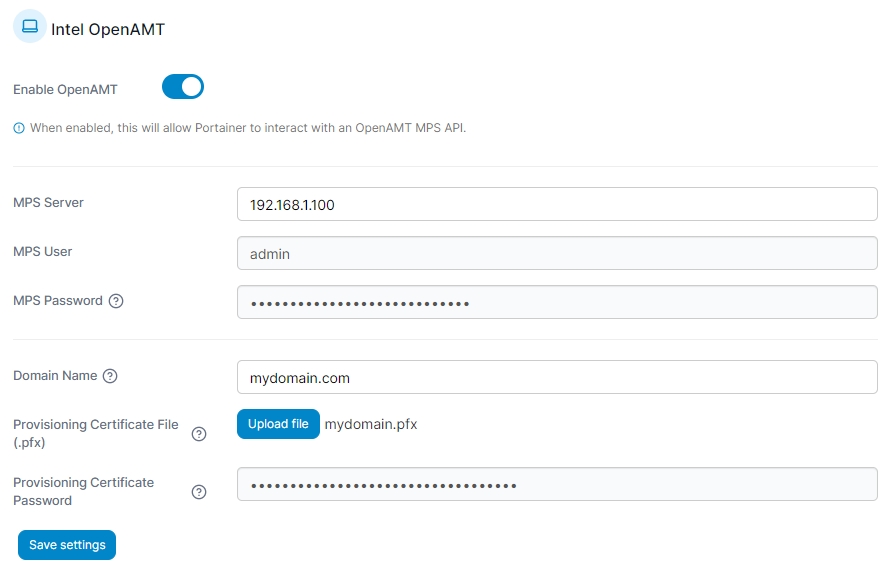The width and height of the screenshot is (889, 569).
Task: Save settings for OpenAMT
Action: pyautogui.click(x=67, y=545)
